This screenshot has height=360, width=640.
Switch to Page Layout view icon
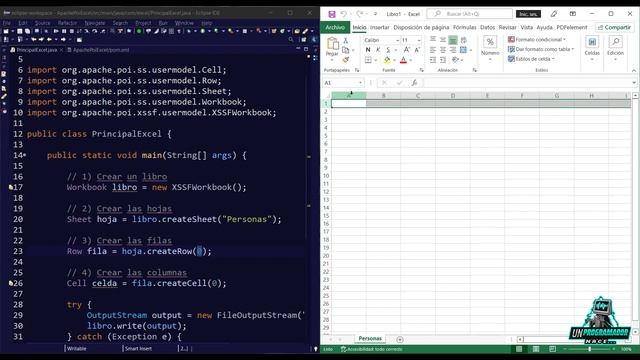coord(536,349)
